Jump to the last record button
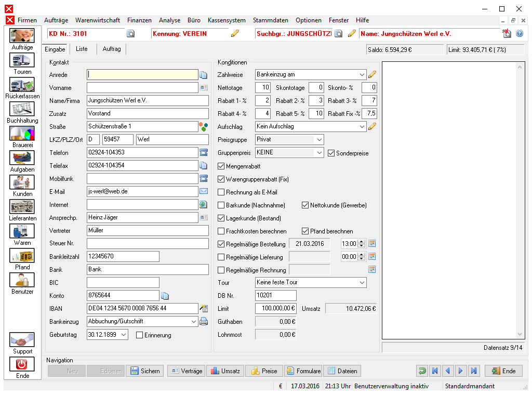This screenshot has height=394, width=532. pos(474,371)
